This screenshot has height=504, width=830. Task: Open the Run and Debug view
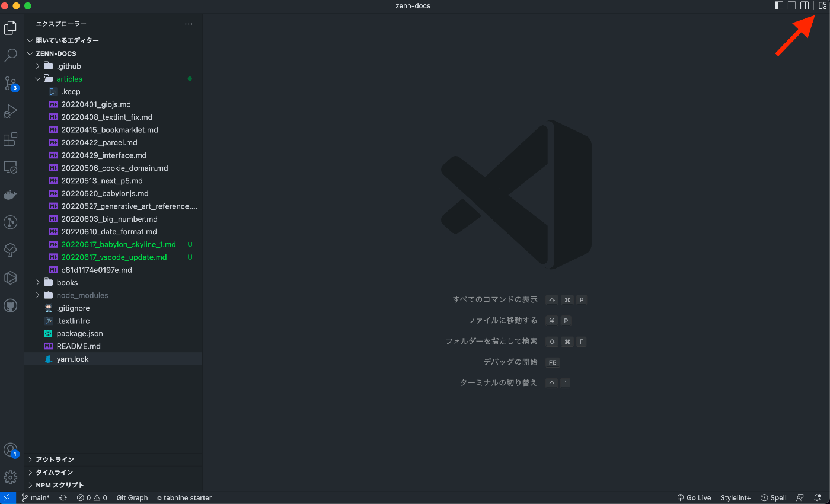[11, 111]
